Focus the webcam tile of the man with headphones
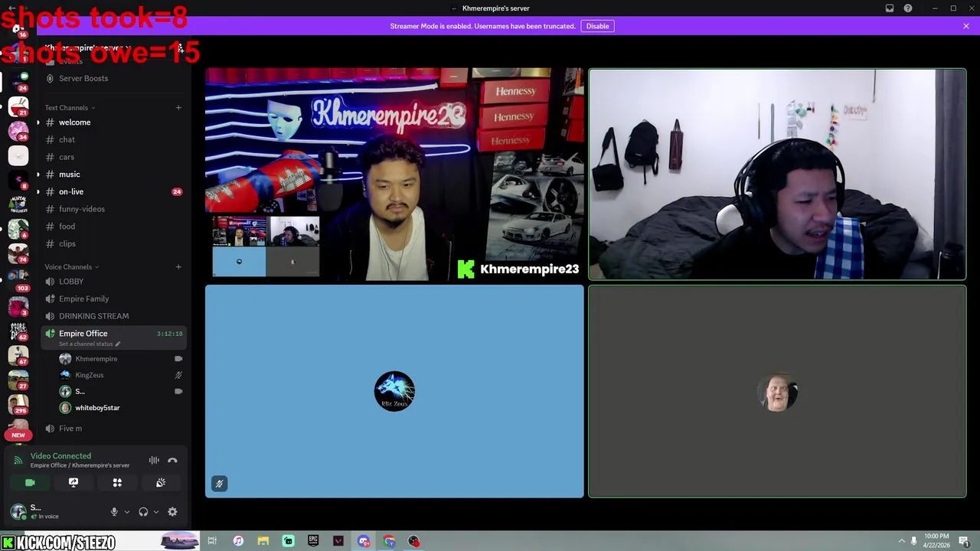 coord(777,174)
